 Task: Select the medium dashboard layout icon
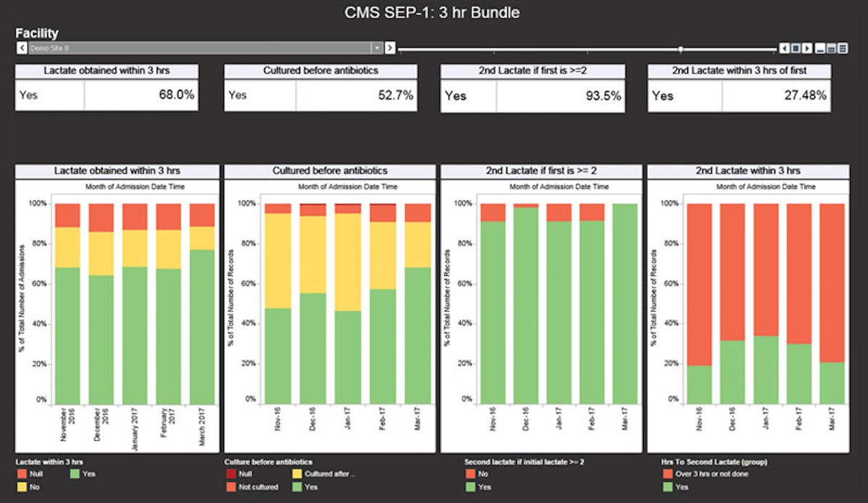[x=830, y=48]
